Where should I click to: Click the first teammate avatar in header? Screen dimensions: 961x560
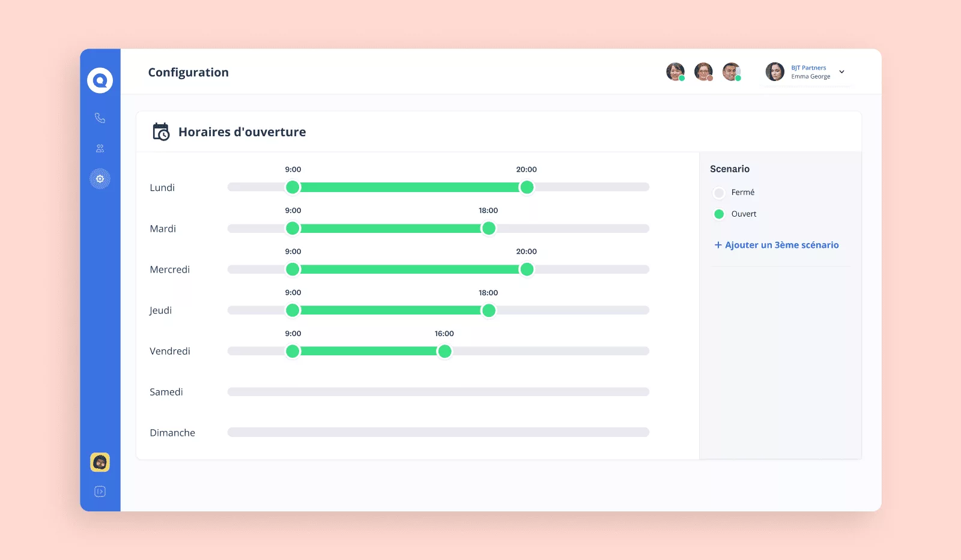(676, 71)
